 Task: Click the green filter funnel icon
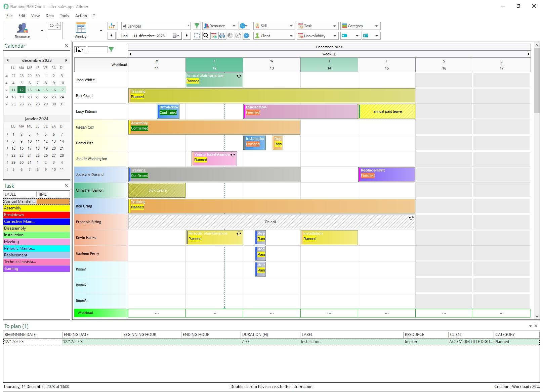pyautogui.click(x=197, y=26)
